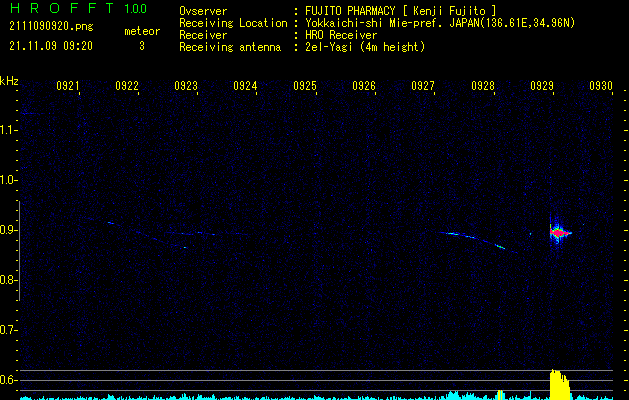Click the 1.0 kHz axis label

point(8,180)
